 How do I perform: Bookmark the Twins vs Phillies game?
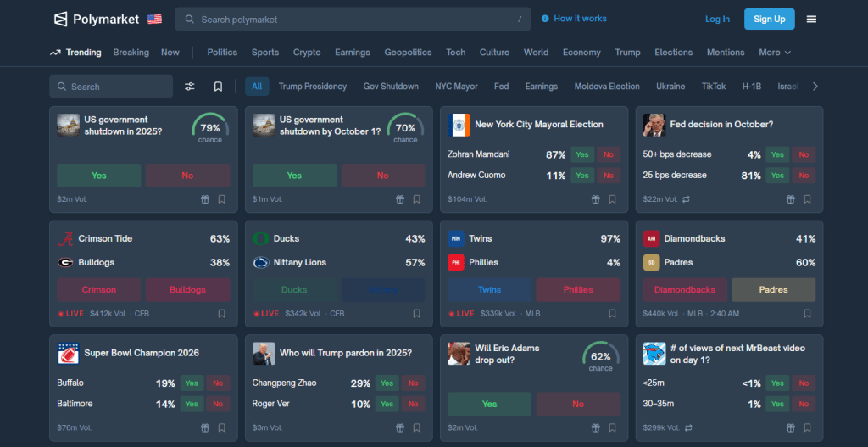coord(612,314)
